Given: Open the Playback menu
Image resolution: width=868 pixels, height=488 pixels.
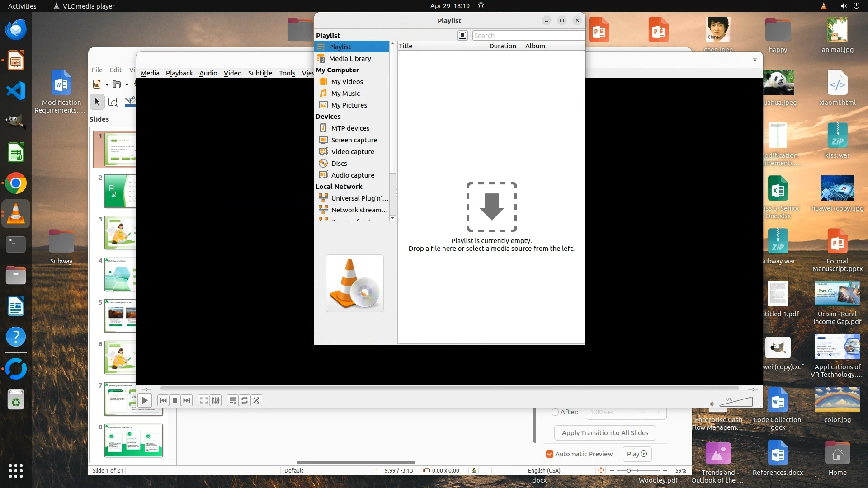Looking at the screenshot, I should point(179,73).
